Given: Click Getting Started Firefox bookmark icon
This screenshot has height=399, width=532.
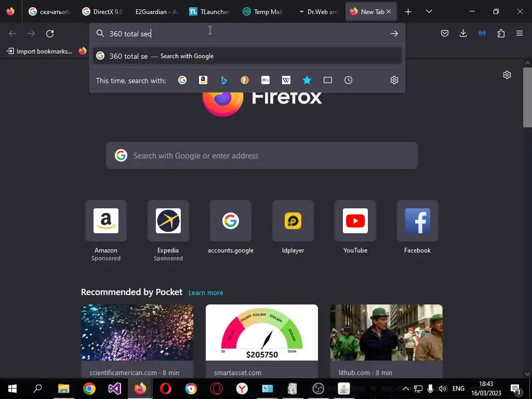Looking at the screenshot, I should click(x=83, y=51).
